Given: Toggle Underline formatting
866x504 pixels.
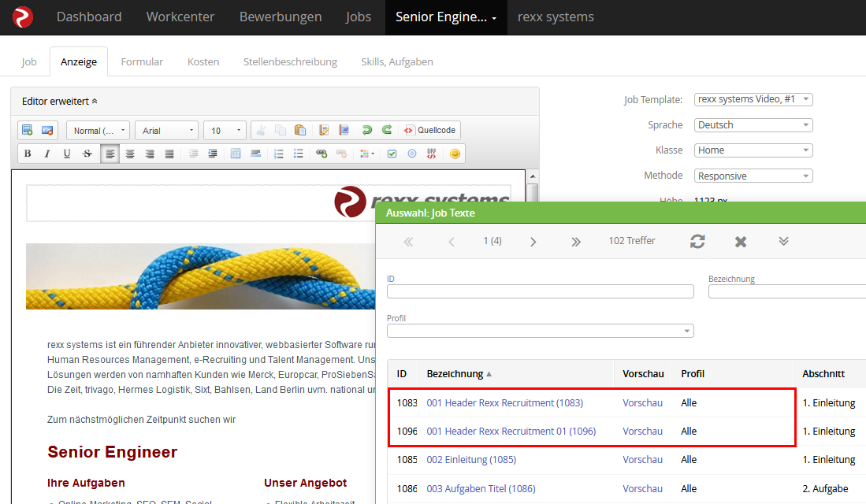Looking at the screenshot, I should [x=67, y=154].
